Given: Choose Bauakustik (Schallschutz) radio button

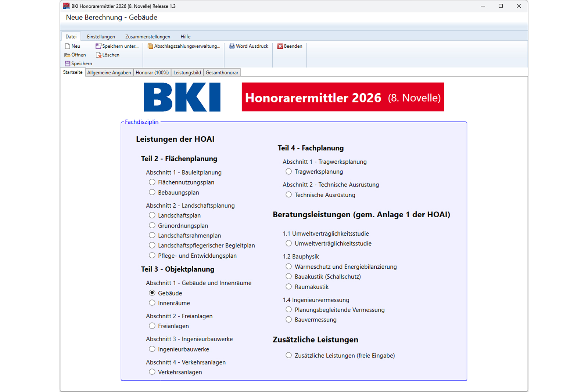Looking at the screenshot, I should point(289,276).
